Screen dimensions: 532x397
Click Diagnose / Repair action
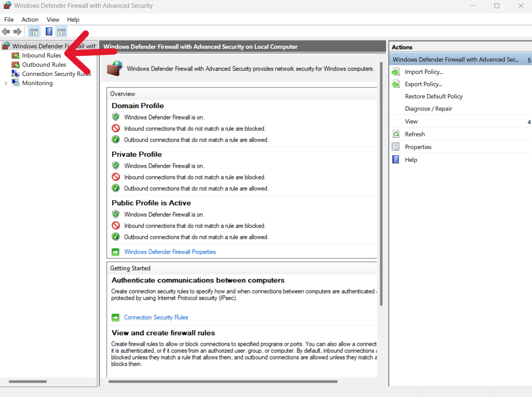coord(429,109)
